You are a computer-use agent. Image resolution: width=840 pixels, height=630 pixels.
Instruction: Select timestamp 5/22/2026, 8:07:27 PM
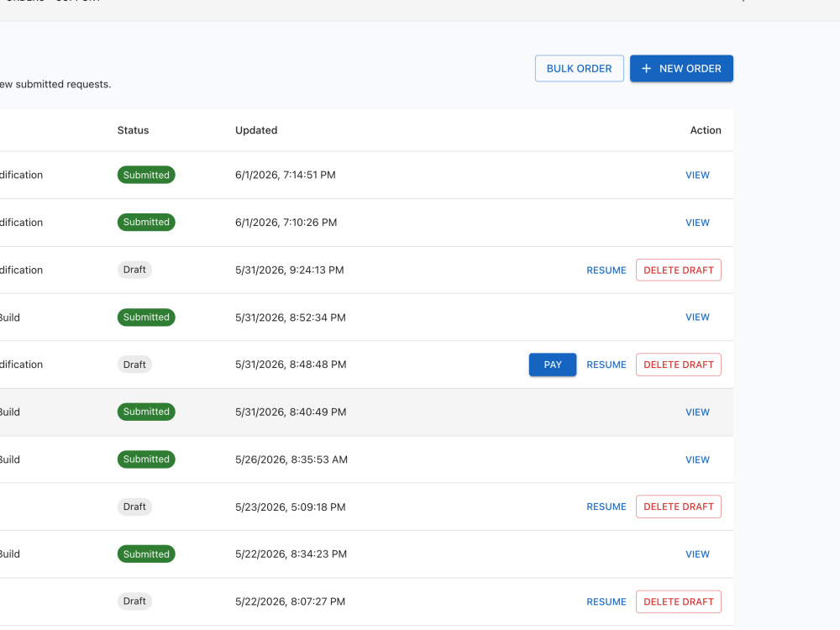290,601
